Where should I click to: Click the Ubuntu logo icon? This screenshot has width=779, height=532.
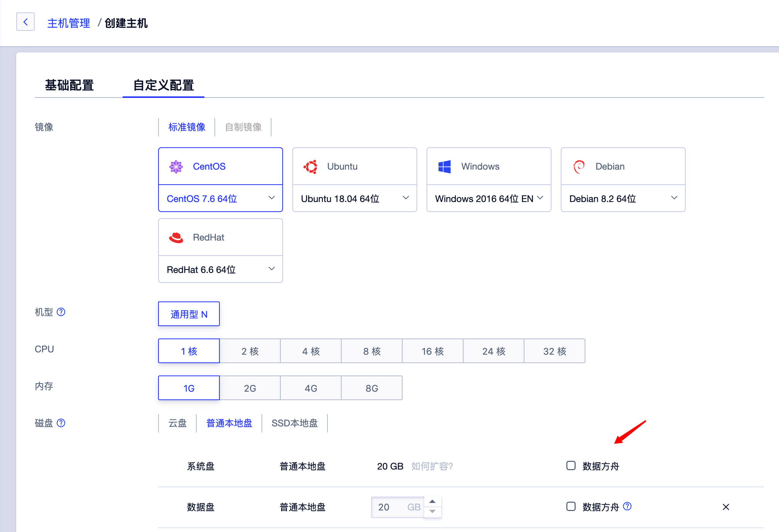[x=310, y=167]
